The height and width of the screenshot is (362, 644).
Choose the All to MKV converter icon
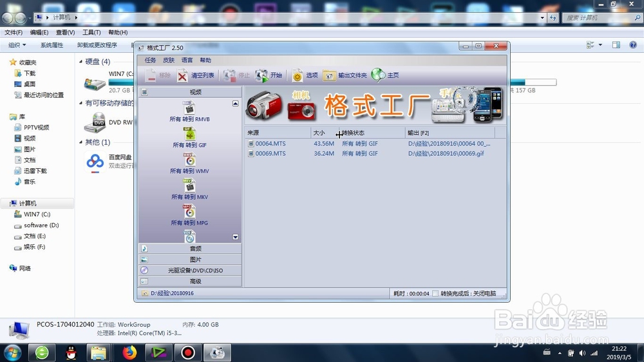point(189,186)
